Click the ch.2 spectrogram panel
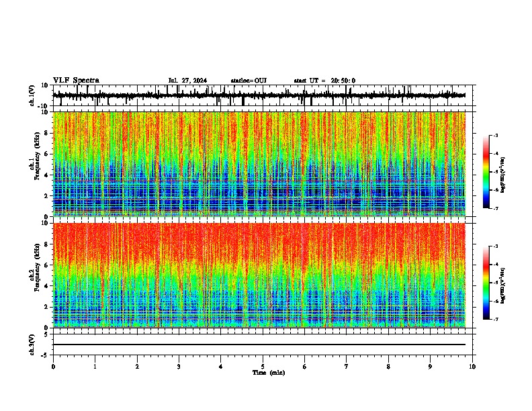532x411 pixels. (x=259, y=275)
